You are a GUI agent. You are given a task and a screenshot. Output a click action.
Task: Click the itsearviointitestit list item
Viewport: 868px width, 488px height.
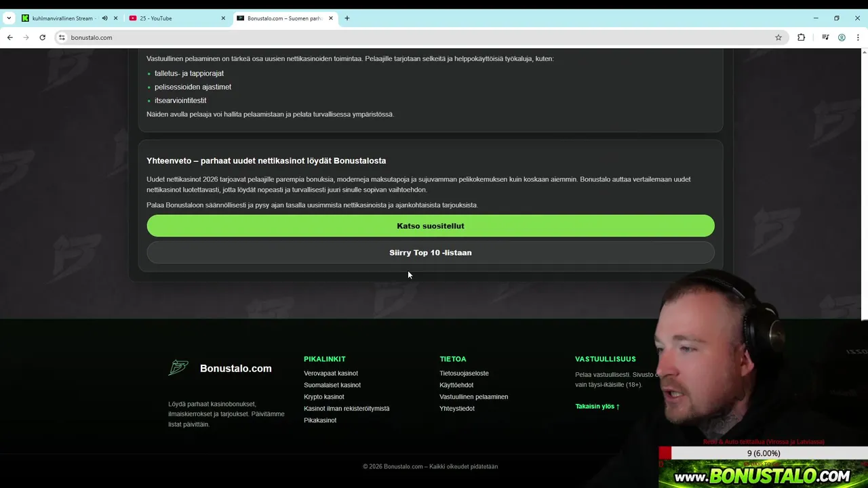pos(180,100)
